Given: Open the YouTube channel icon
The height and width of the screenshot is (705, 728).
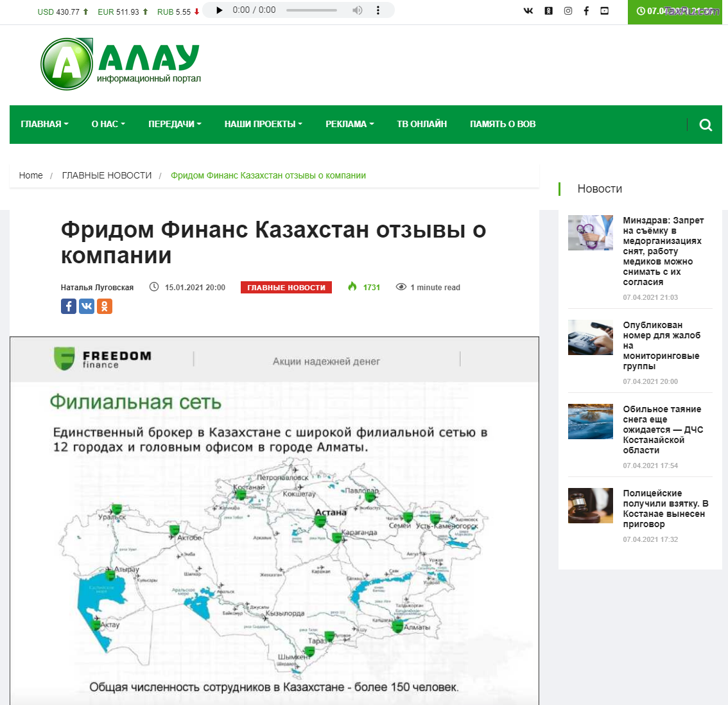Looking at the screenshot, I should click(x=604, y=10).
